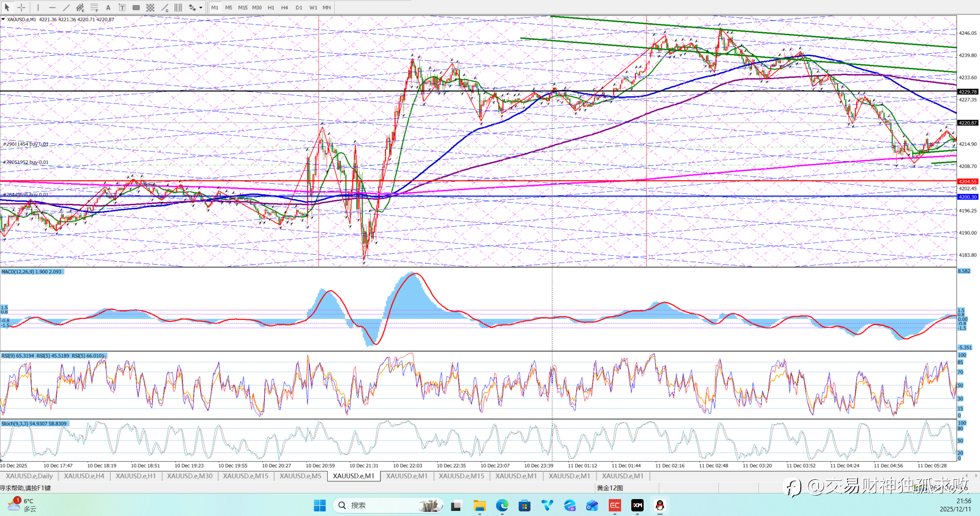Click the taskbar search box
980x516 pixels.
click(x=388, y=506)
